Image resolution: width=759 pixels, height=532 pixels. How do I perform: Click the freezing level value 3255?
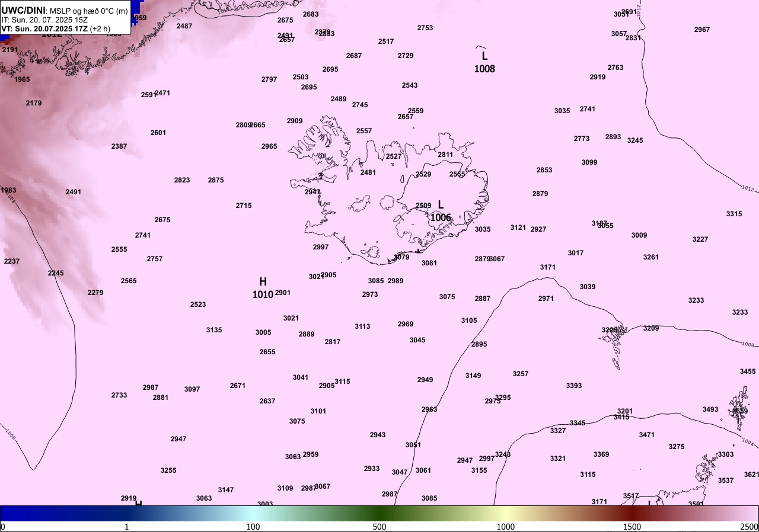[x=168, y=470]
